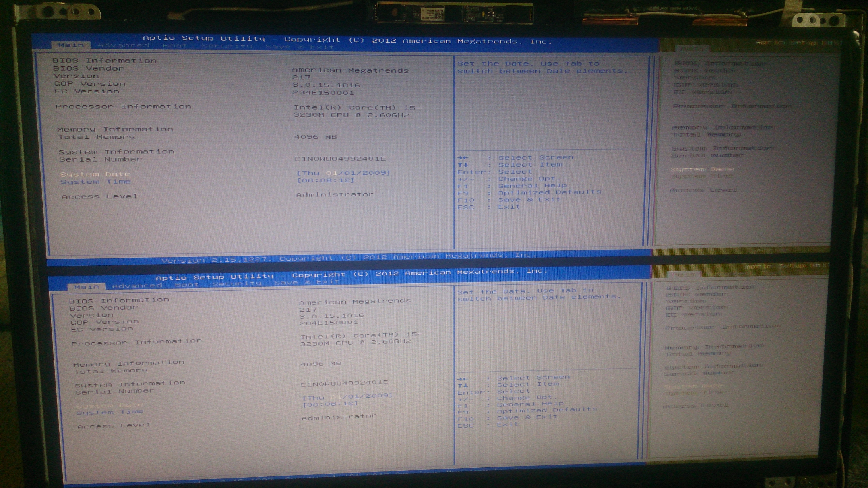Select System Time item in upper BIOS copy

point(96,182)
